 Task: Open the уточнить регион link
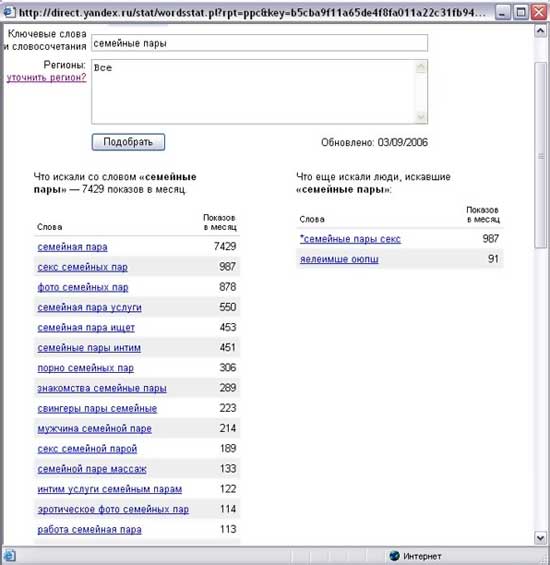coord(46,77)
